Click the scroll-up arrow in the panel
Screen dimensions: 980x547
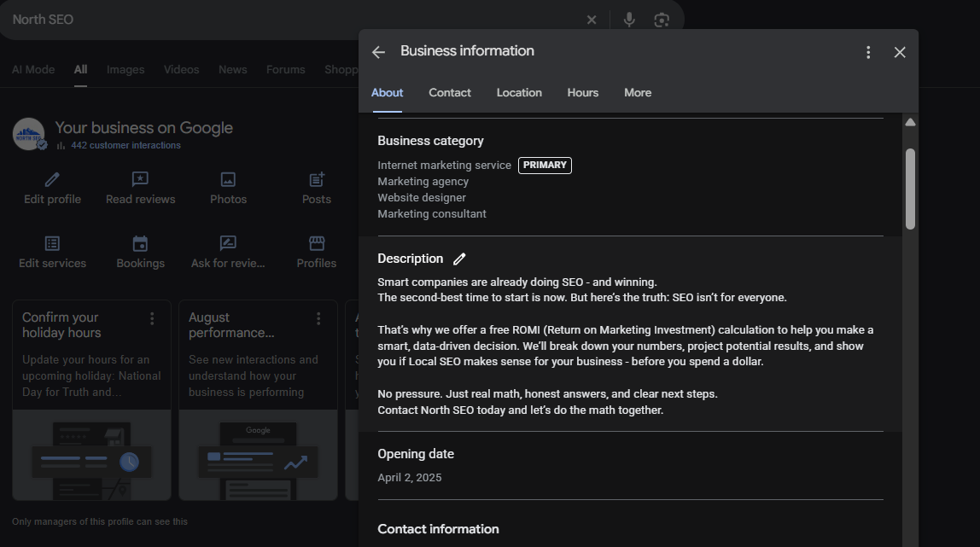(x=910, y=122)
